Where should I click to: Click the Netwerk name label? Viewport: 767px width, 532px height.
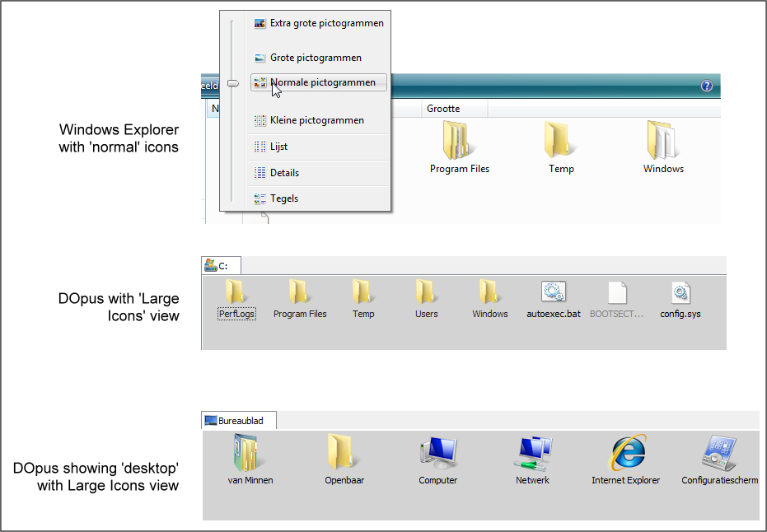[532, 480]
